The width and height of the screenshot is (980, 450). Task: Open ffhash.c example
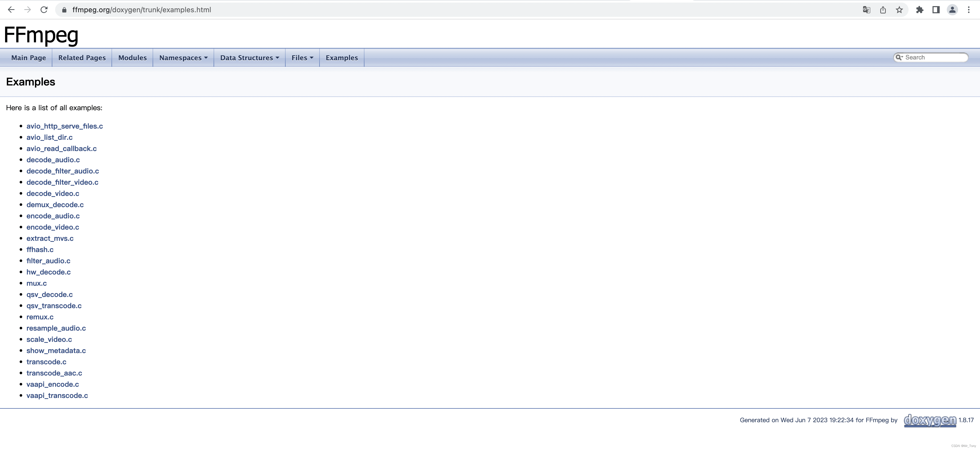coord(40,249)
